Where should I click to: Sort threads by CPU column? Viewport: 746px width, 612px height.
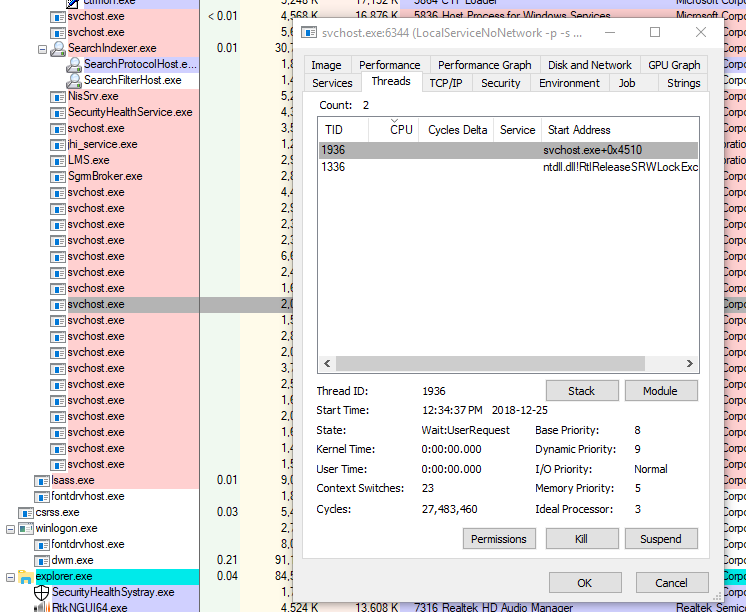coord(394,130)
